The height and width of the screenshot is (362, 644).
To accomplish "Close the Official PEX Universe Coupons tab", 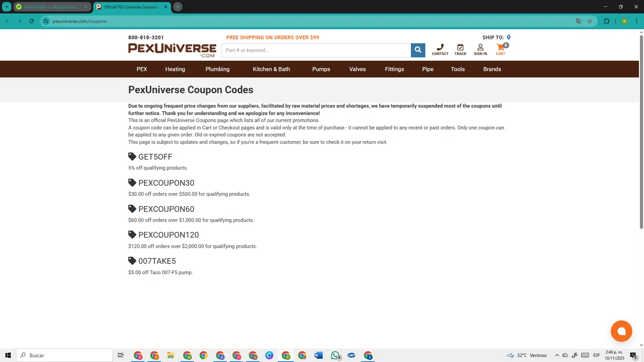I will [166, 7].
